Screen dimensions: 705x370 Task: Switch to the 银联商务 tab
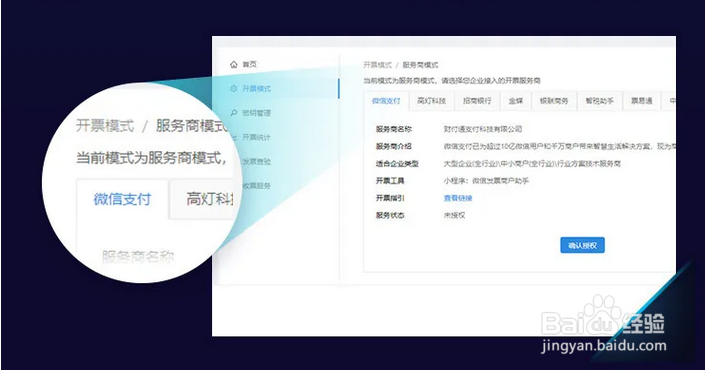coord(554,101)
